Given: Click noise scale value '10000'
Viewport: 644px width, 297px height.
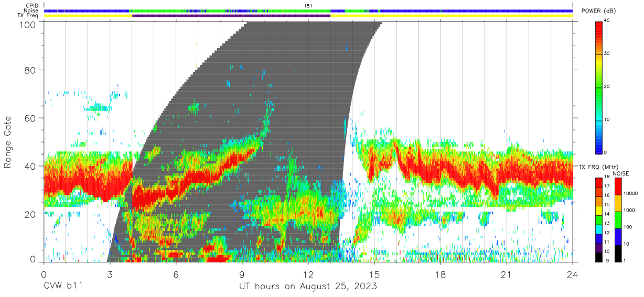Looking at the screenshot, I should pyautogui.click(x=631, y=193).
